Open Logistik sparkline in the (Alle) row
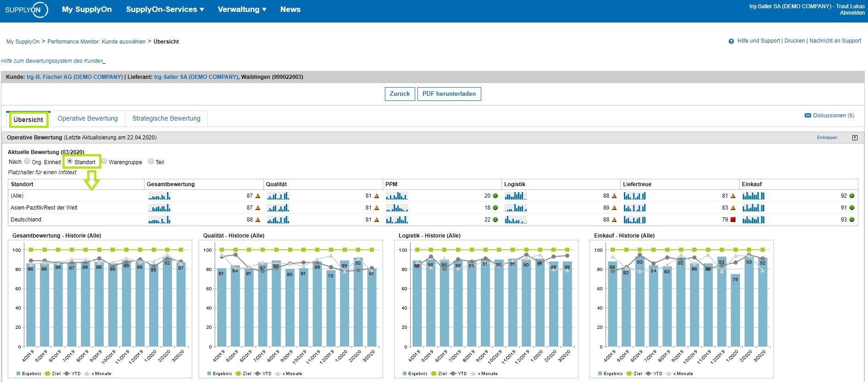The height and width of the screenshot is (382, 868). pos(516,196)
